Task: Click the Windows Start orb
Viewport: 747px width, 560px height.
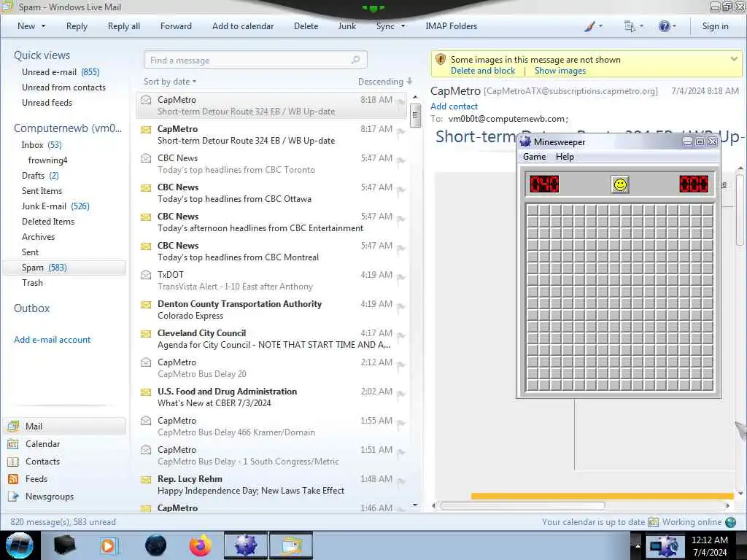Action: (20, 545)
